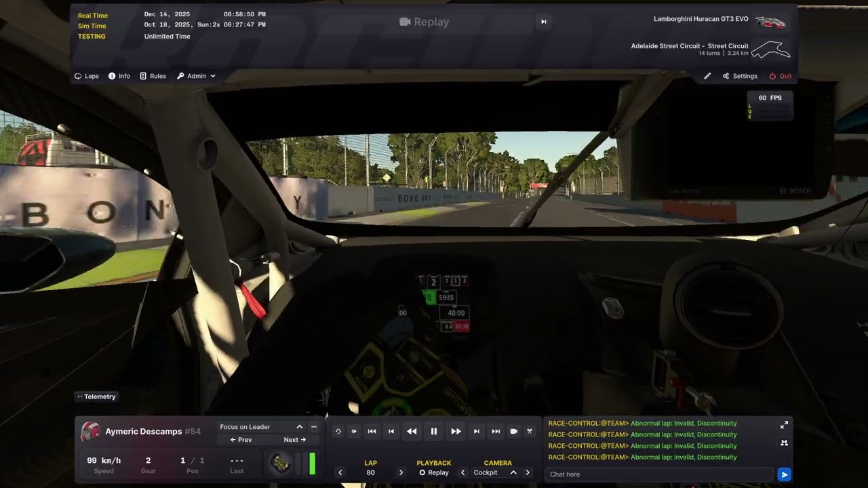
Task: Click the Adelaide track map thumbnail
Action: (x=771, y=49)
